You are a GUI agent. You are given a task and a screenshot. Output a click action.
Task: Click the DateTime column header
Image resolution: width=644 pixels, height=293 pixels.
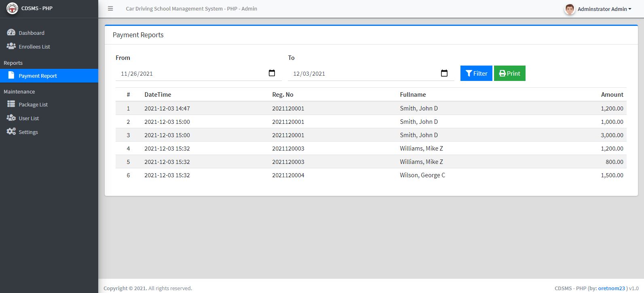pos(158,94)
